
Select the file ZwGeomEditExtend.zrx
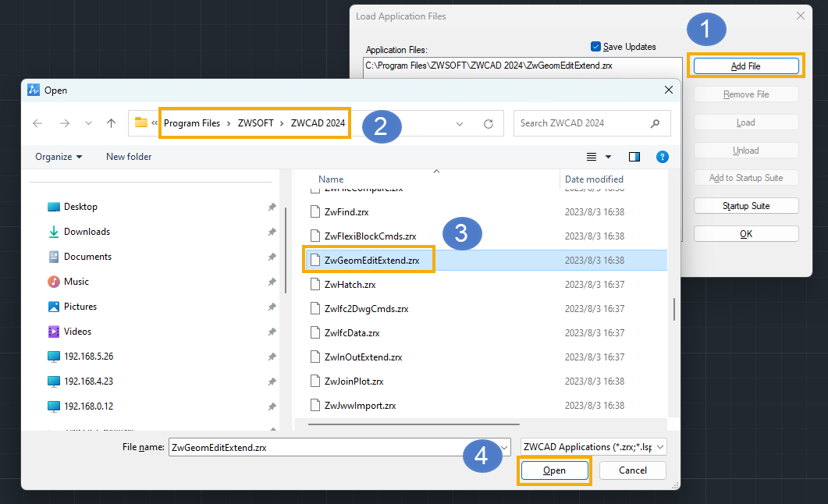485,260
